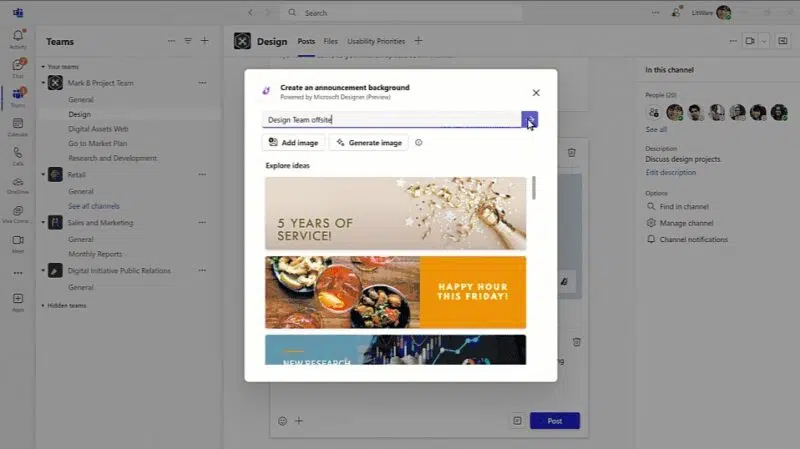Collapse the Retail team
The width and height of the screenshot is (800, 449).
click(x=43, y=174)
